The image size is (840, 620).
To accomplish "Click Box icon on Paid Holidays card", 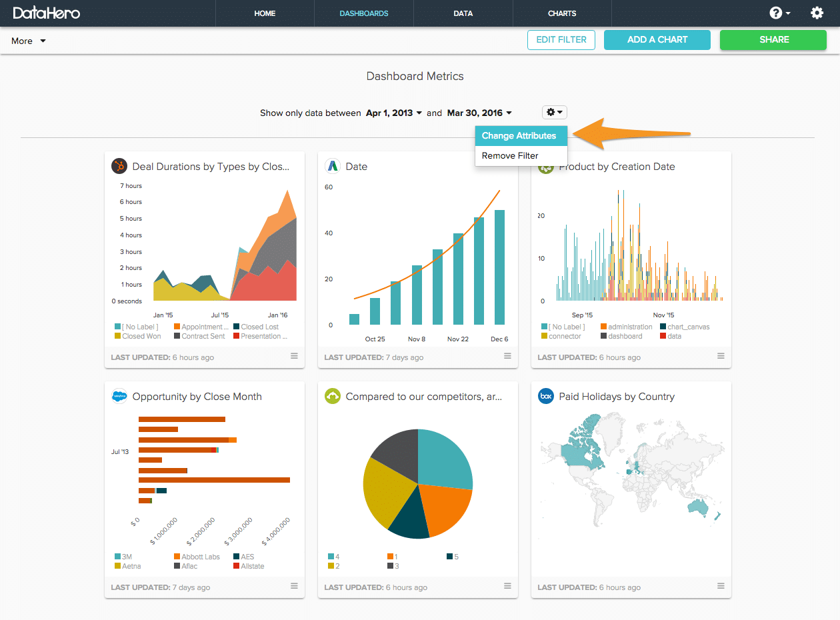I will [546, 396].
